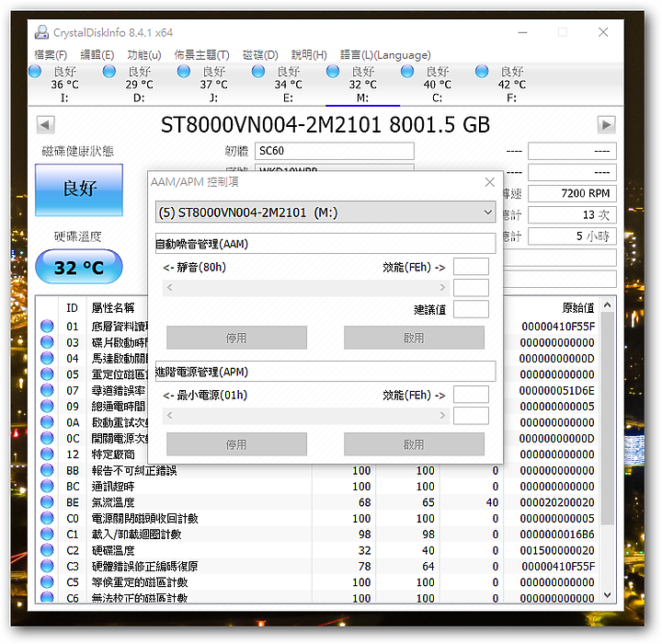Click the AAM slider right arrow
662x644 pixels.
tap(442, 288)
